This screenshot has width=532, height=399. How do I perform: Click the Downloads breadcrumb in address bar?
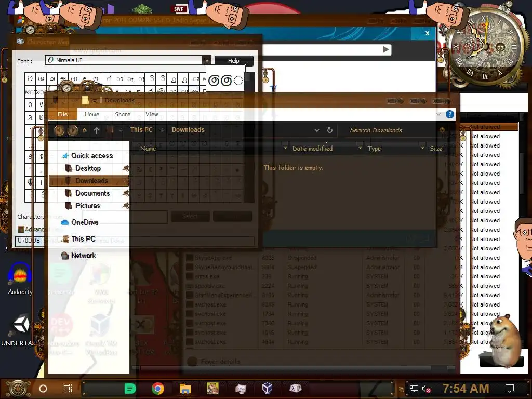coord(188,130)
